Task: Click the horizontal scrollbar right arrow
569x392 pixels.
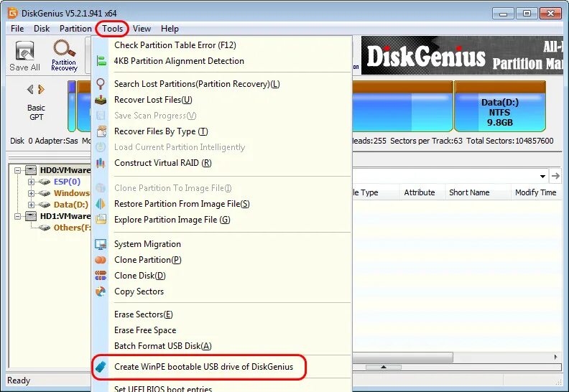Action: [x=555, y=358]
